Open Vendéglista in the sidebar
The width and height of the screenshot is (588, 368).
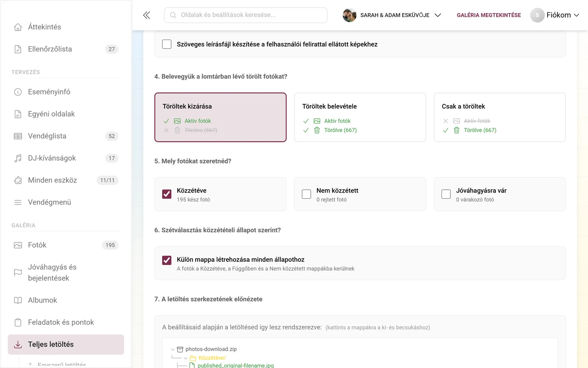66,136
